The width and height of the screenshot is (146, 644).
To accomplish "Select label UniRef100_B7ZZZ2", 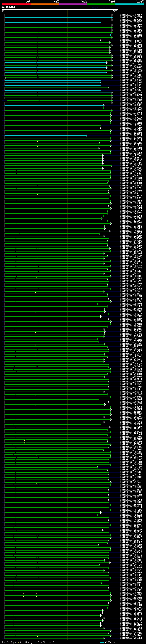I will click(131, 63).
